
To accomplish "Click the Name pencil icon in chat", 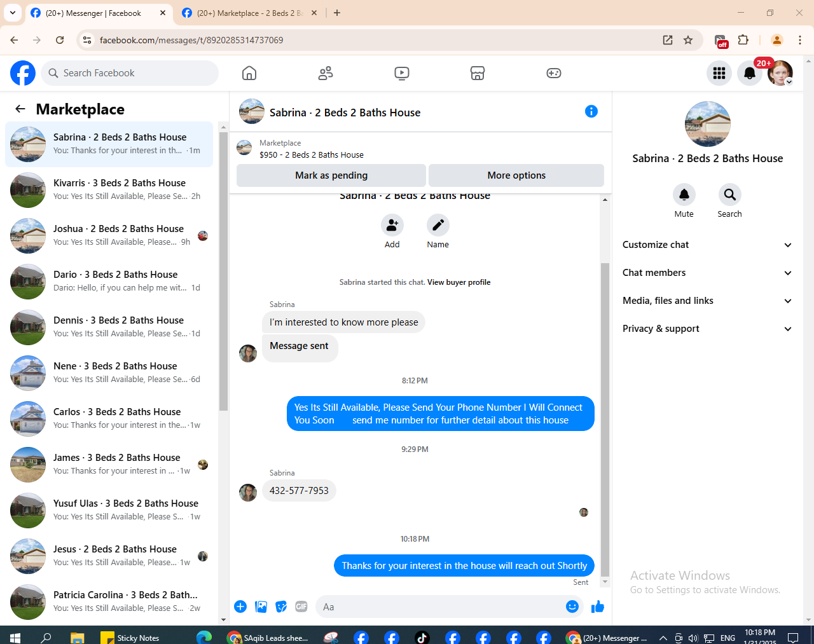I will (438, 225).
